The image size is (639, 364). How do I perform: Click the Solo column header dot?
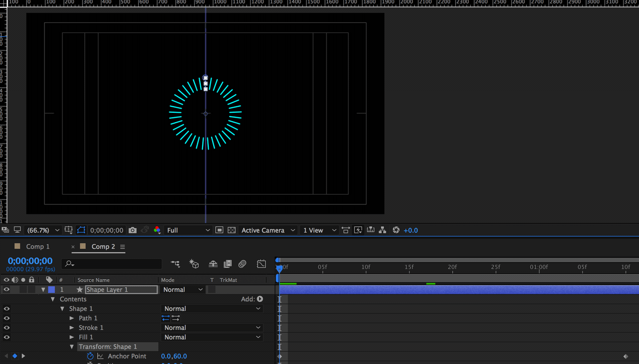[23, 280]
